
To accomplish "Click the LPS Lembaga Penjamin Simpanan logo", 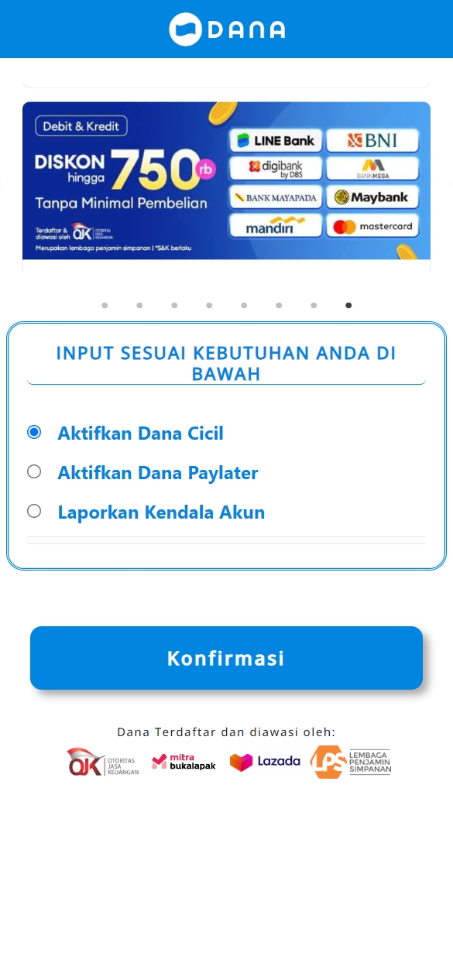I will [351, 762].
